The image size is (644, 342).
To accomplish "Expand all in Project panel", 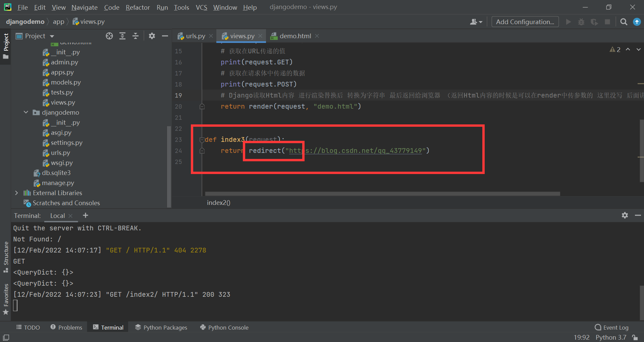I will coord(122,36).
